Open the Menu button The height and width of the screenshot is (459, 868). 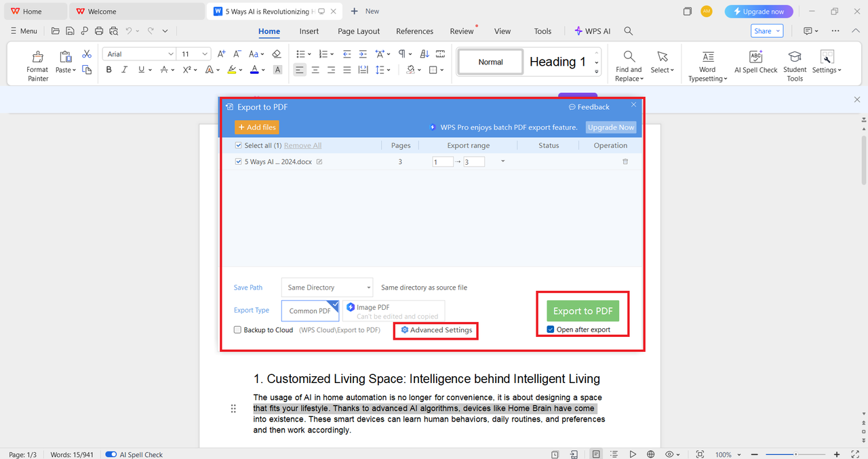click(x=24, y=31)
